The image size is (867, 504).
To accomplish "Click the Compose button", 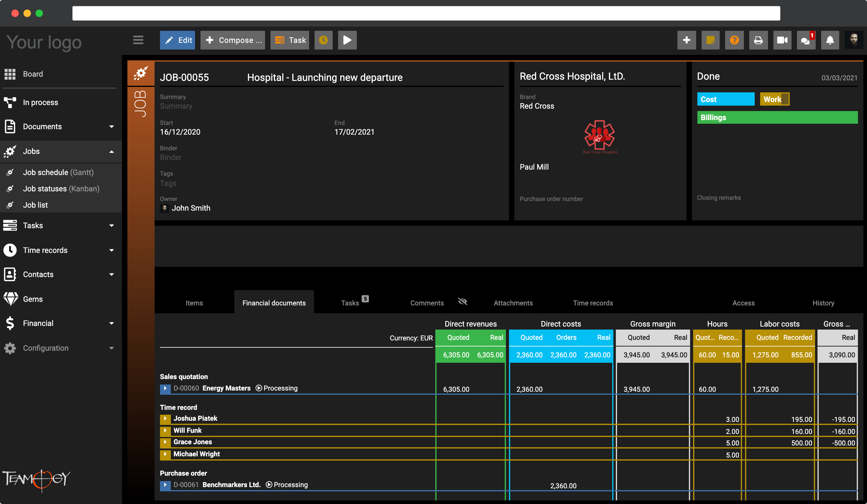I will pos(232,40).
